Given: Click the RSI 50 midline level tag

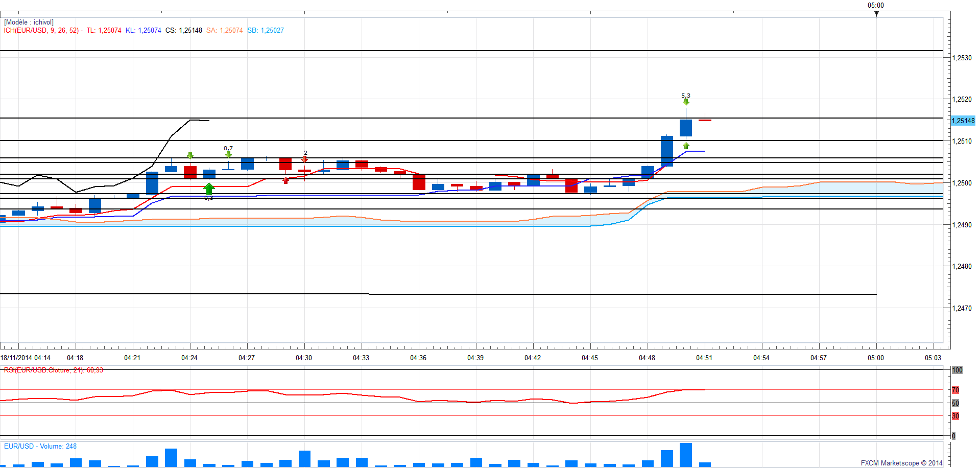Looking at the screenshot, I should [x=955, y=403].
